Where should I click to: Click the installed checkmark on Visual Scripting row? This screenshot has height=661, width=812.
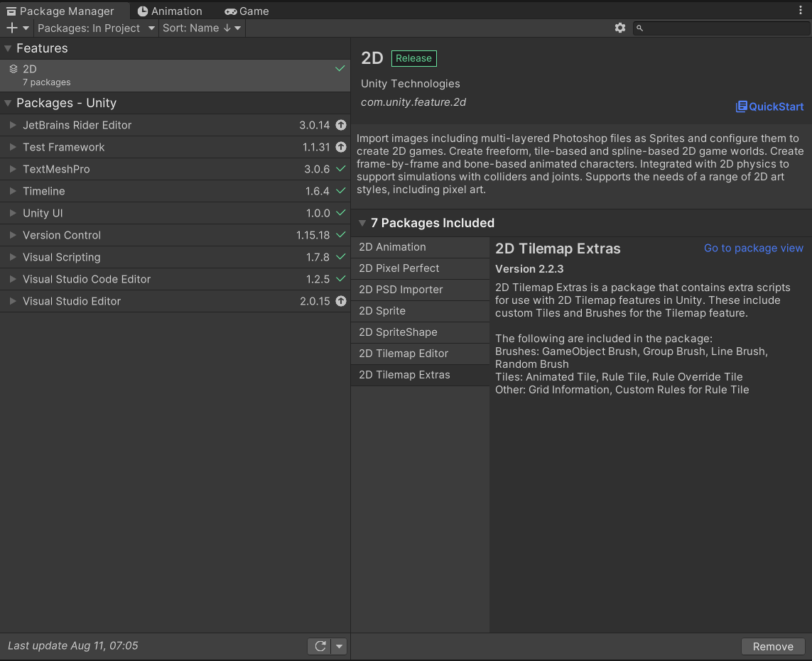coord(341,257)
